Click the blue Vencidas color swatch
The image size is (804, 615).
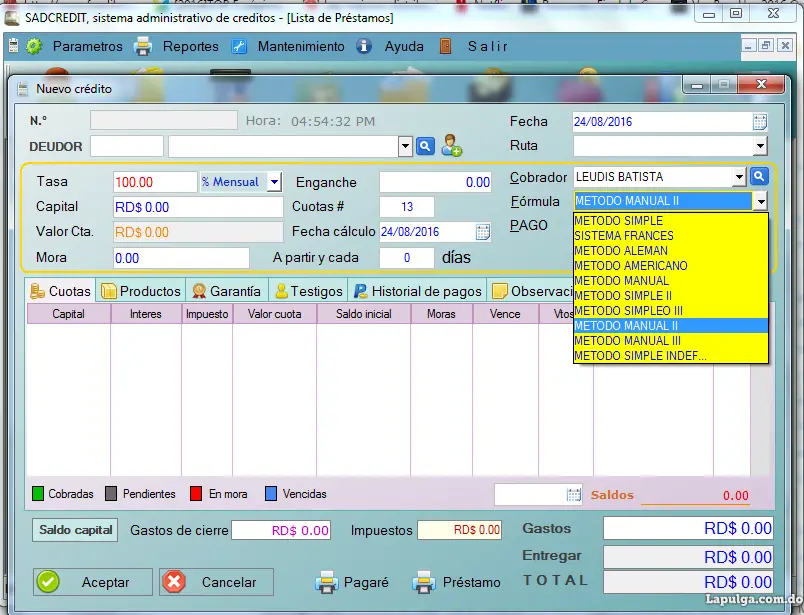click(271, 494)
